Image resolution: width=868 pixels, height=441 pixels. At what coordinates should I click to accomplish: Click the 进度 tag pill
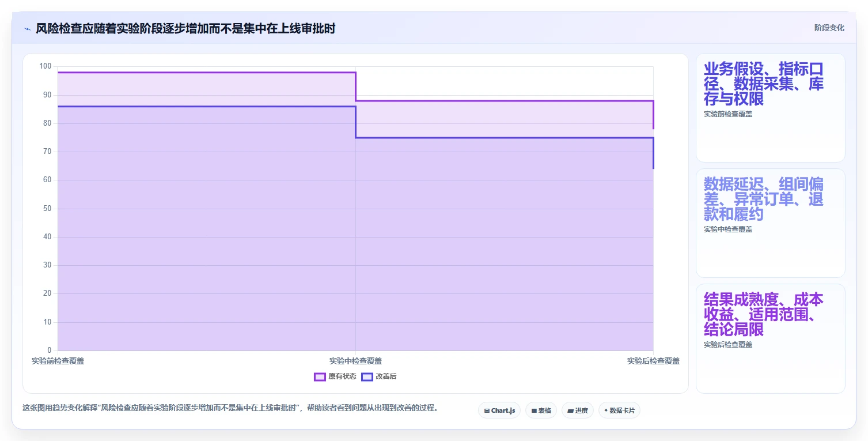tap(578, 410)
